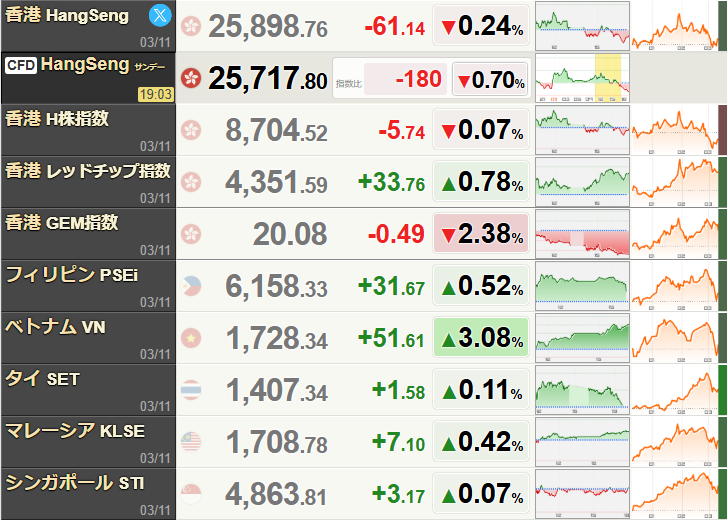Click the change value +33.76
Viewport: 727px width, 520px height.
(x=391, y=182)
